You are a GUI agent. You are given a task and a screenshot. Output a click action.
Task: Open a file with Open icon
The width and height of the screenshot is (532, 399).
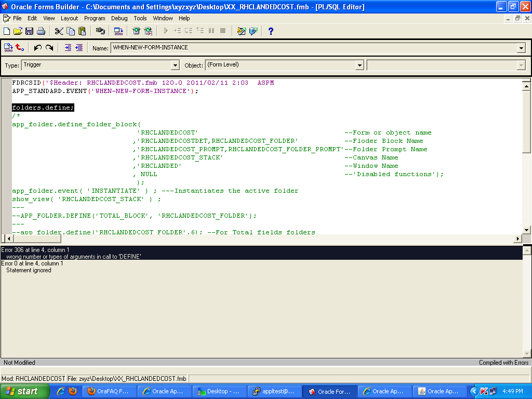pyautogui.click(x=18, y=31)
